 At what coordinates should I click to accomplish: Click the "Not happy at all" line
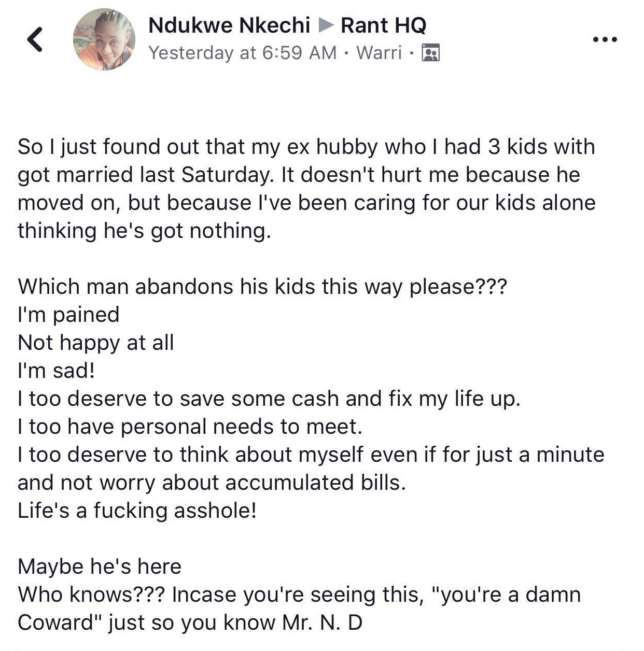(x=96, y=343)
